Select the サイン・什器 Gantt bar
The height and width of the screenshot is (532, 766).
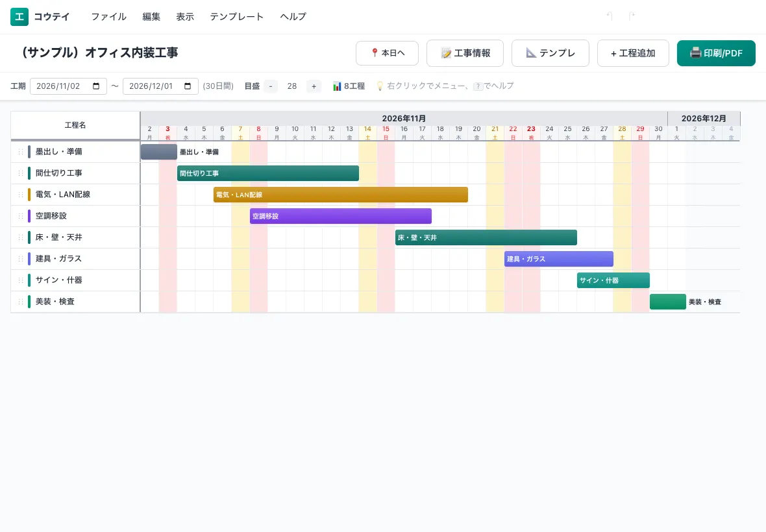click(613, 281)
